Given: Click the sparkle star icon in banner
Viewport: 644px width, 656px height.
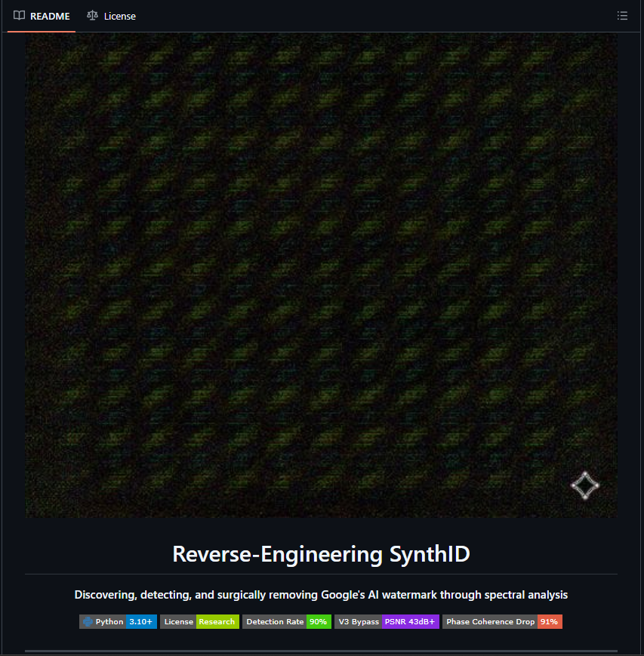Looking at the screenshot, I should [585, 485].
